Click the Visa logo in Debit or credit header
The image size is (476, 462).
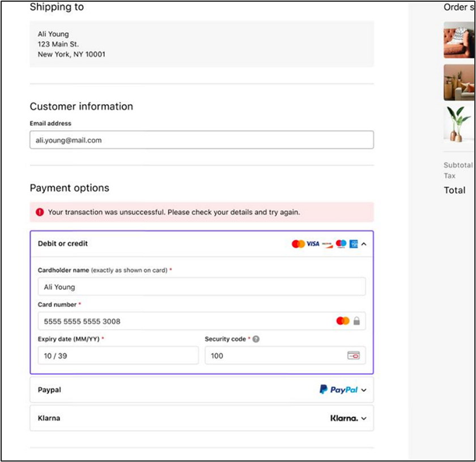(x=313, y=244)
